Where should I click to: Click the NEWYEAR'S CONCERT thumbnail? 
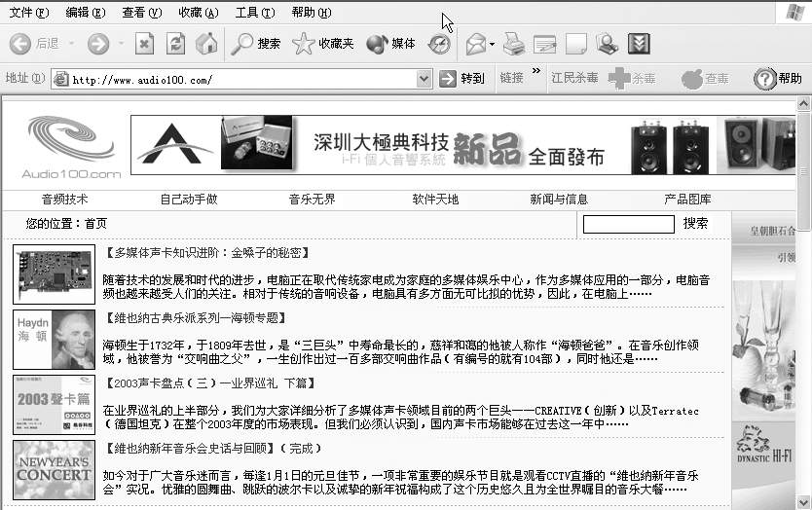[x=55, y=470]
